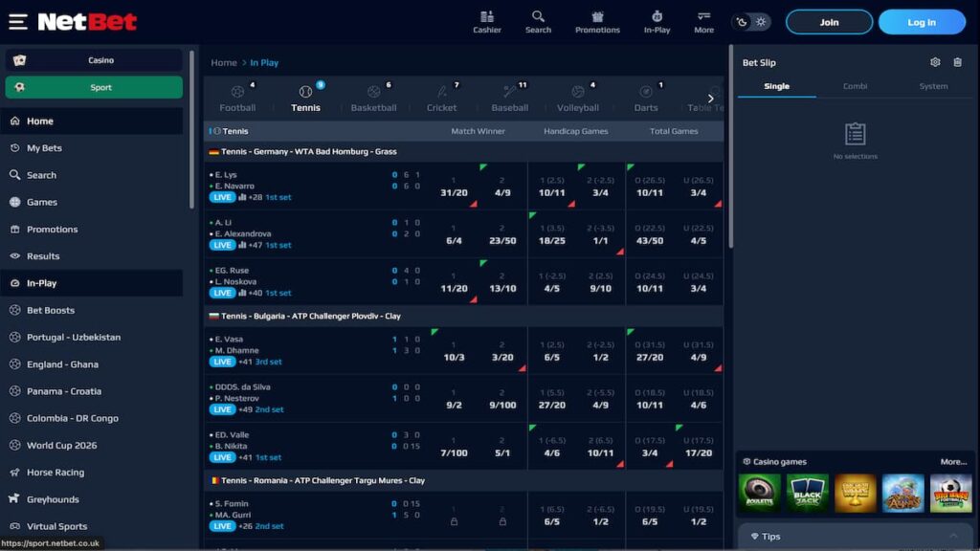The height and width of the screenshot is (551, 980).
Task: Show more sports with the right arrow
Action: pos(711,99)
